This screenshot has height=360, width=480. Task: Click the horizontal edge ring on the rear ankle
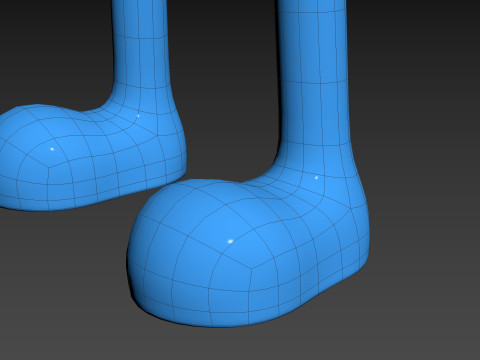coord(143,86)
